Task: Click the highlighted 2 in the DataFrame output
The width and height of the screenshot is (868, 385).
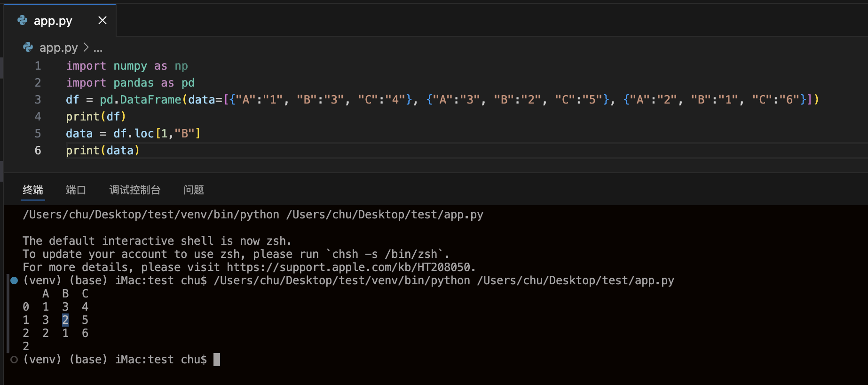Action: pyautogui.click(x=65, y=320)
